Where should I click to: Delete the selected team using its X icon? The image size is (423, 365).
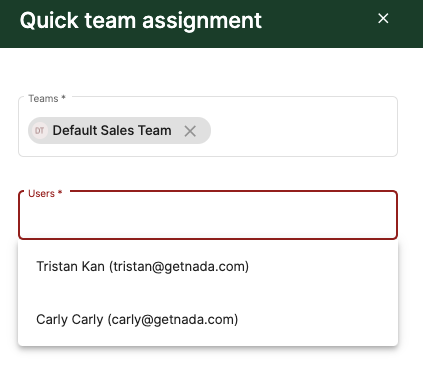190,131
